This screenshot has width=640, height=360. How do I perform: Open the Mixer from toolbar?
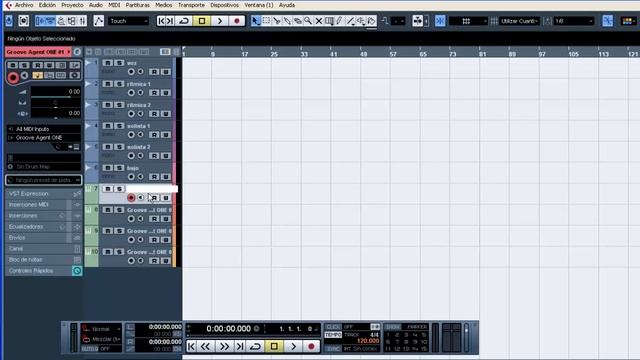[82, 21]
